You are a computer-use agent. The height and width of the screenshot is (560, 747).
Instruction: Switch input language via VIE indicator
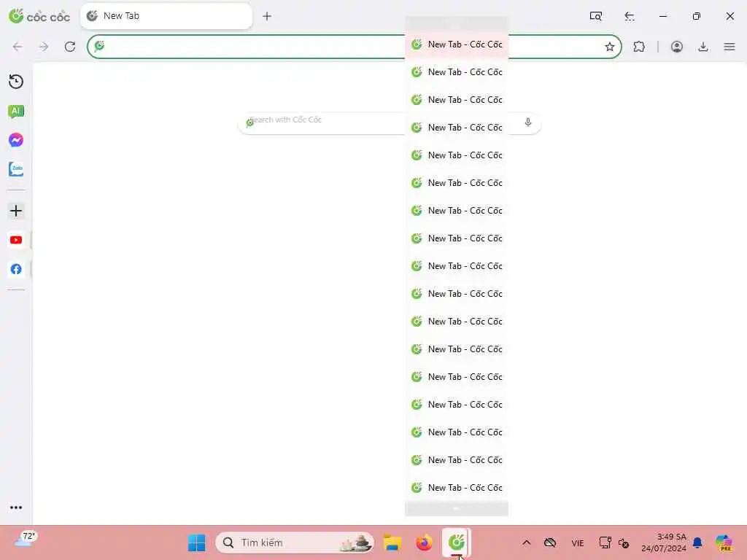coord(578,542)
